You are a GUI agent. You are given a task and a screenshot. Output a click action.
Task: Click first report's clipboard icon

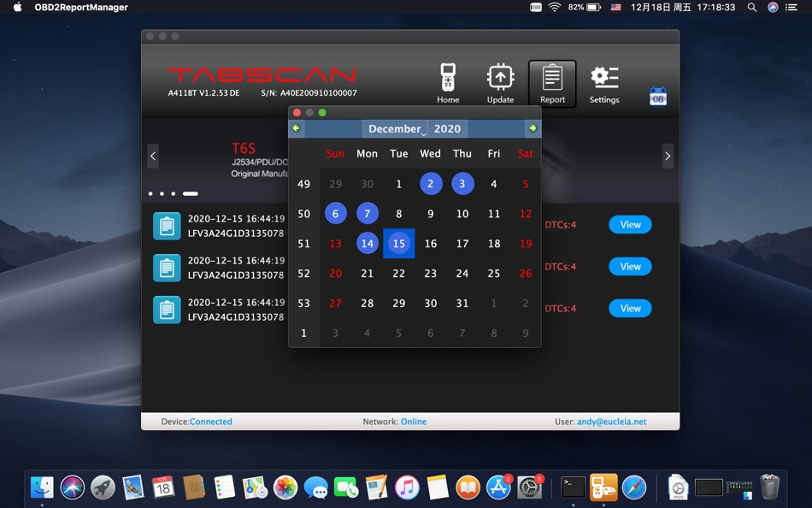point(167,226)
